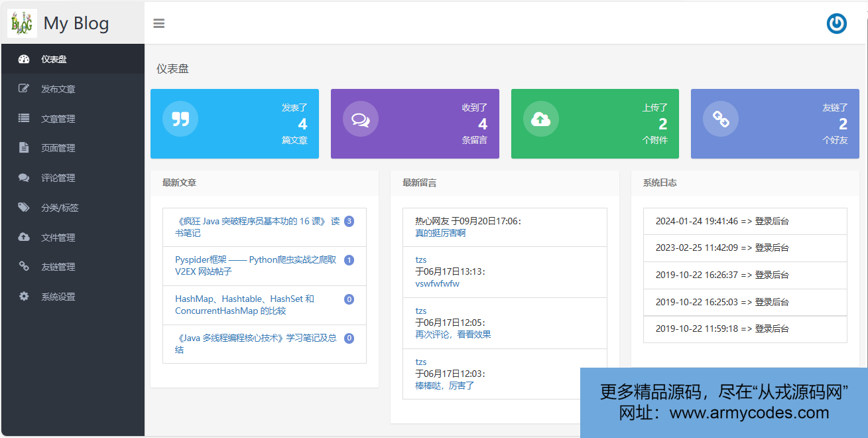This screenshot has height=438, width=868.
Task: Open 仪表盘 dashboard in sidebar
Action: 54,59
